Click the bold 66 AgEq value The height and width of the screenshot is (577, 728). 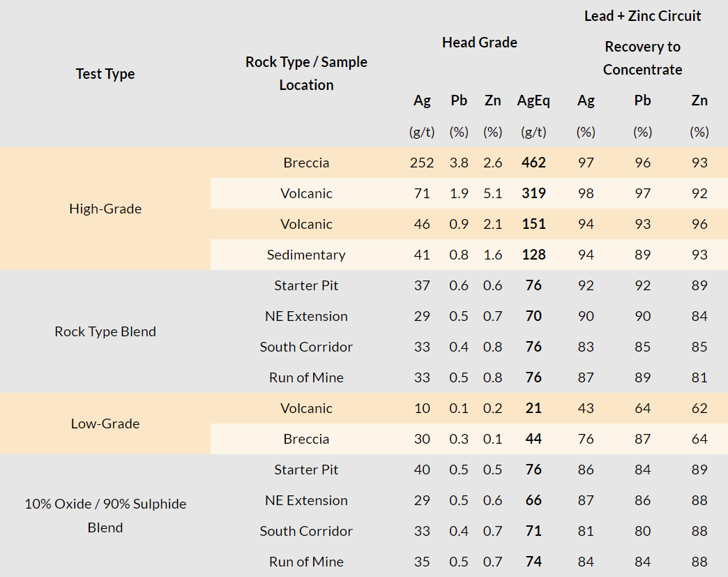coord(533,500)
